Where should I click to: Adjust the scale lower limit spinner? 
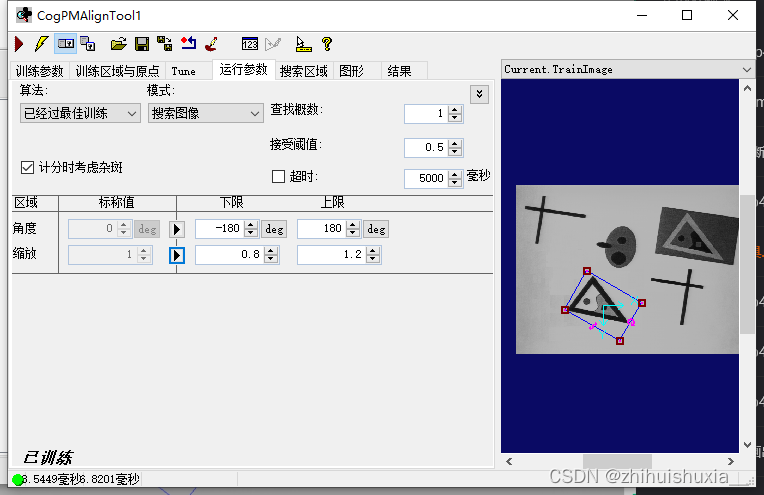(271, 254)
